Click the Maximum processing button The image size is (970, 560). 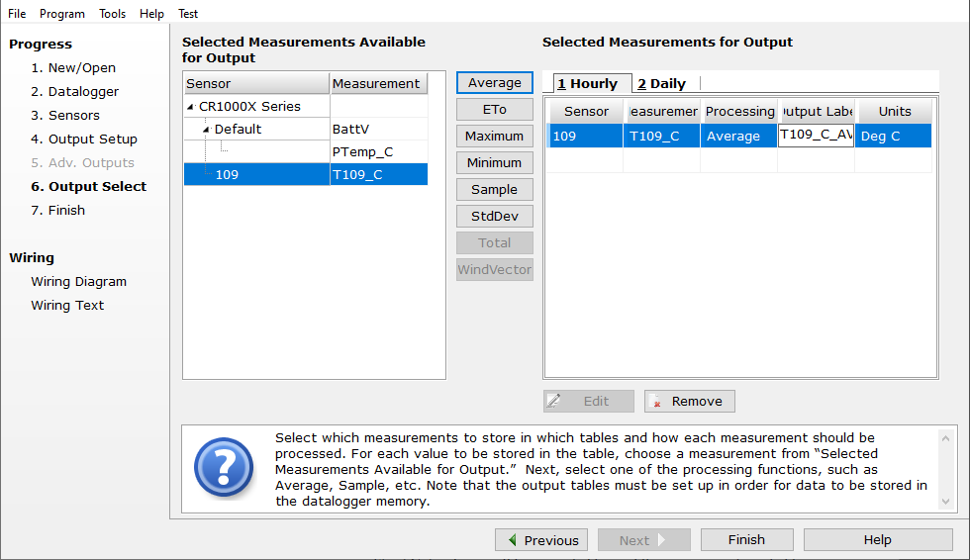(x=494, y=137)
